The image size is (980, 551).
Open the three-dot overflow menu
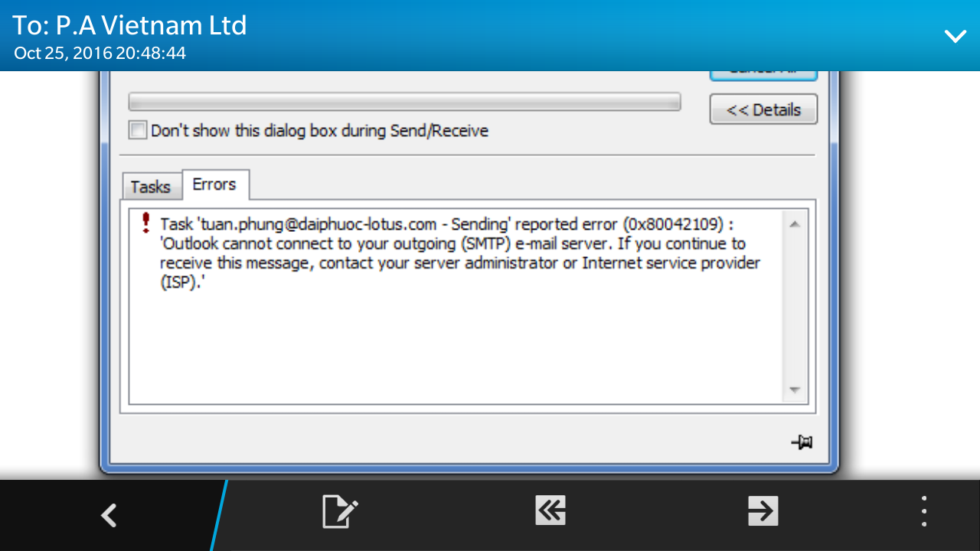[924, 511]
